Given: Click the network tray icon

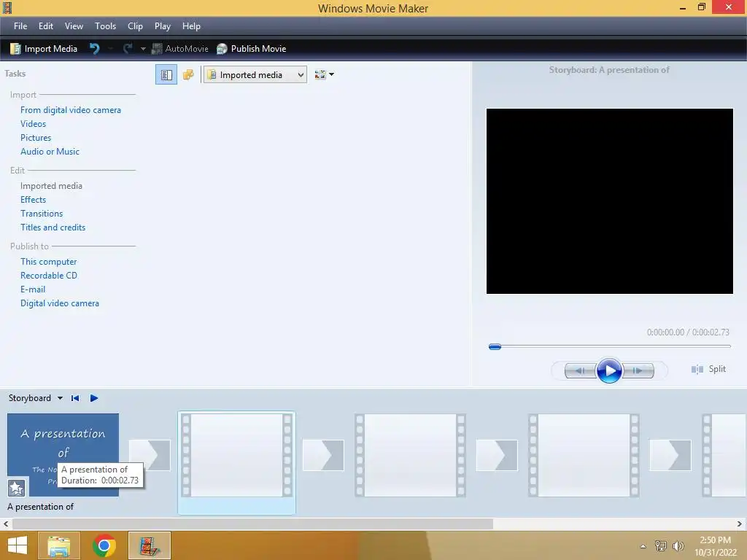Looking at the screenshot, I should click(x=661, y=546).
